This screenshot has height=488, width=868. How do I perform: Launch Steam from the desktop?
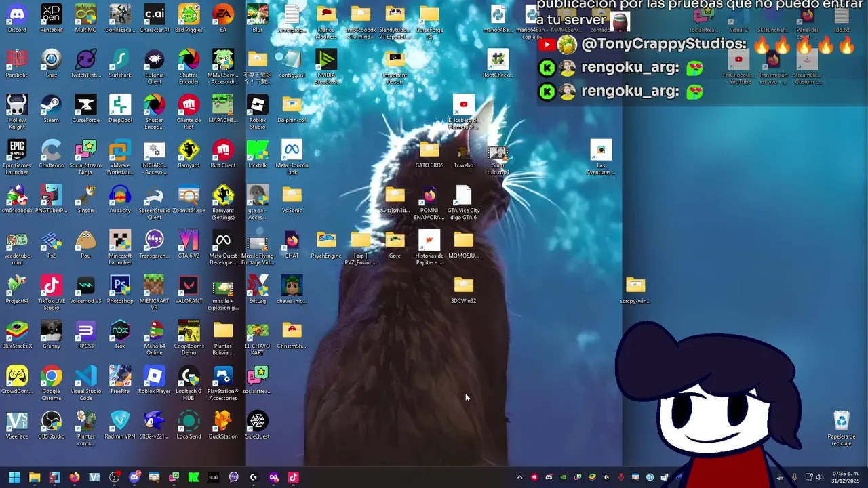pyautogui.click(x=51, y=109)
